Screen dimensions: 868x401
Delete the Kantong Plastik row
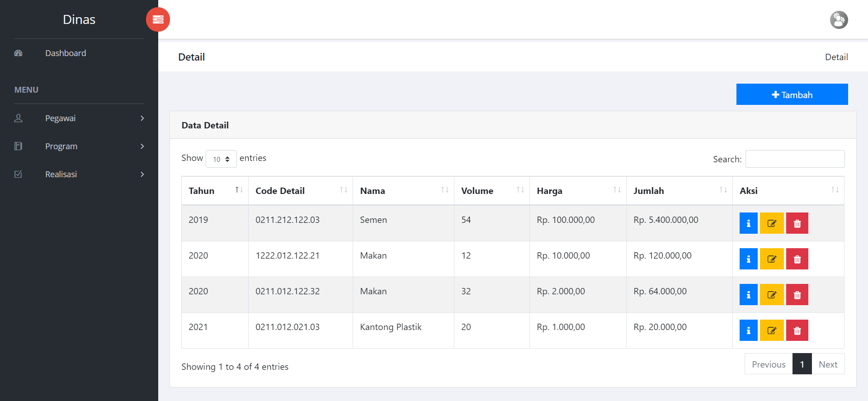point(797,330)
